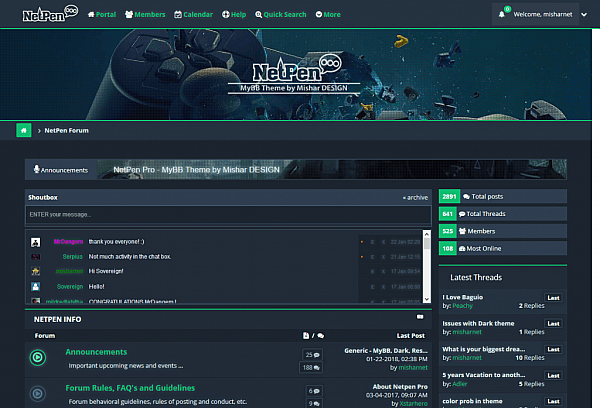Open the NetPen Forum breadcrumb link
This screenshot has width=600, height=408.
pos(66,131)
